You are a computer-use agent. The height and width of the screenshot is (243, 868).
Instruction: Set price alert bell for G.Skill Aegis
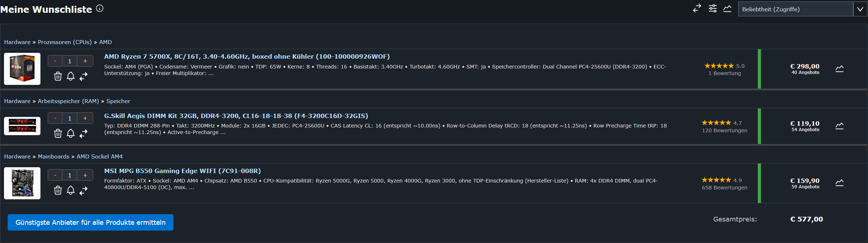[x=71, y=133]
